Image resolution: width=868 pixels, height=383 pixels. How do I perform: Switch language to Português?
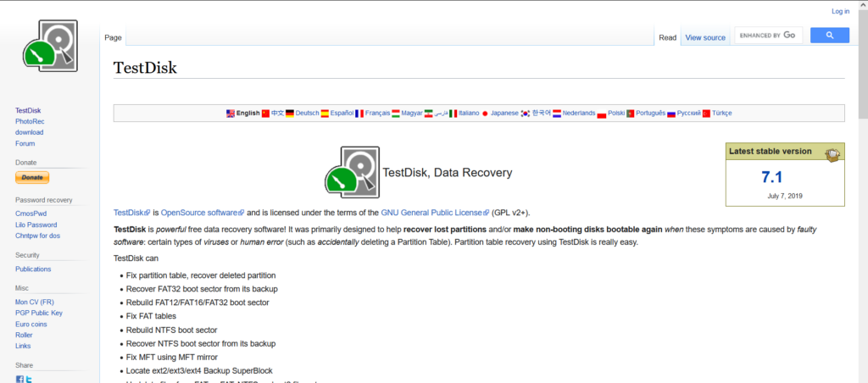click(651, 114)
